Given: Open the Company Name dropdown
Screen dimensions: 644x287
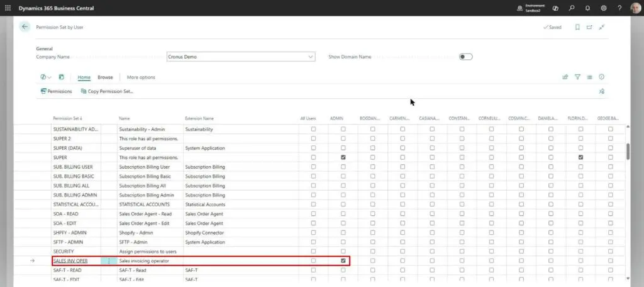Looking at the screenshot, I should click(311, 57).
